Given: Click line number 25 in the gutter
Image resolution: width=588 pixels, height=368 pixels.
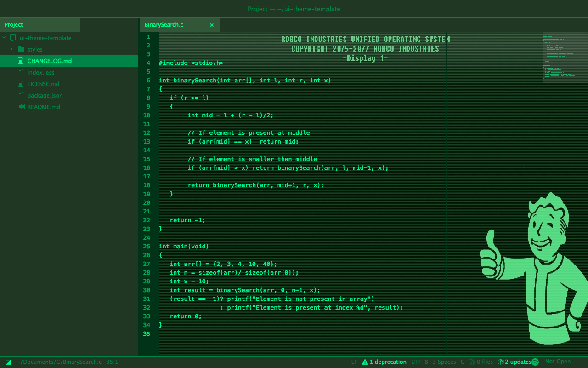Looking at the screenshot, I should pyautogui.click(x=147, y=246).
